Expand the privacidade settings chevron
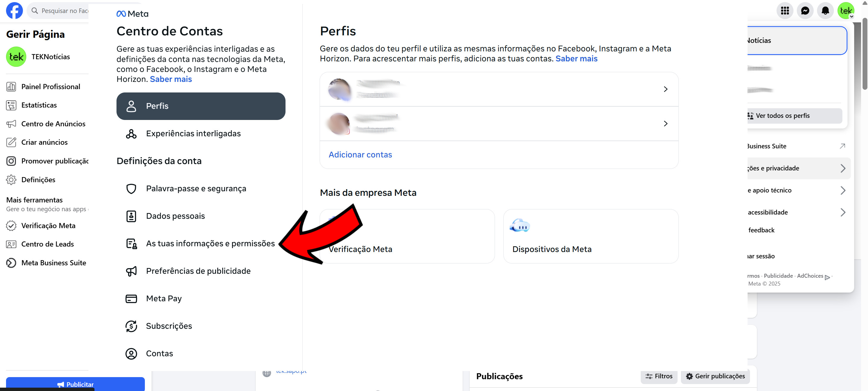 [x=842, y=168]
